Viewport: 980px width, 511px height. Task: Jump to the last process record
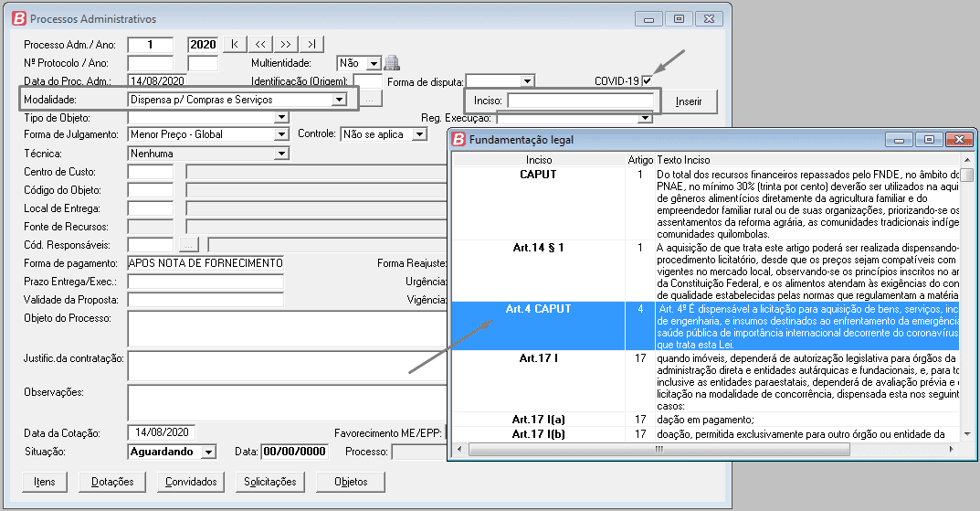[311, 44]
